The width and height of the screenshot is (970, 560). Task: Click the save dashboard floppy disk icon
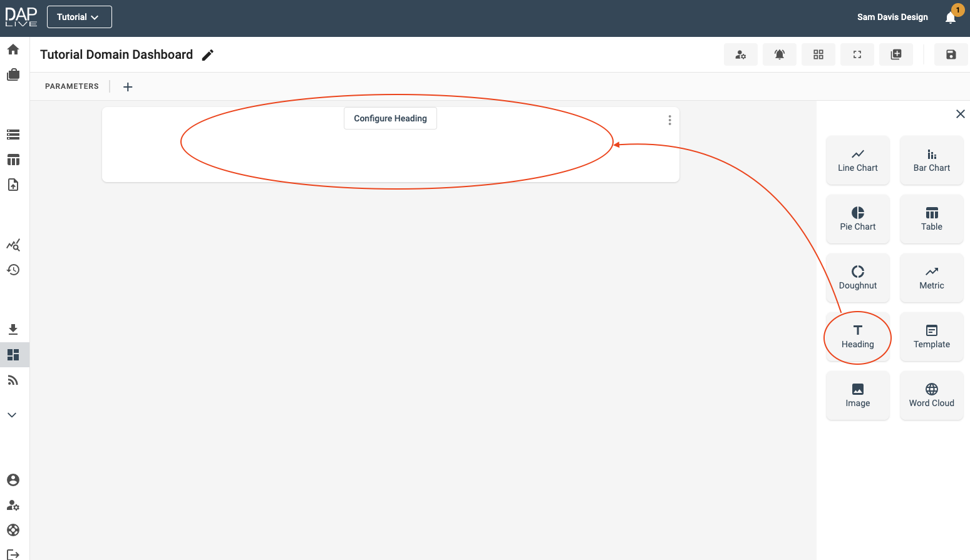click(x=951, y=54)
